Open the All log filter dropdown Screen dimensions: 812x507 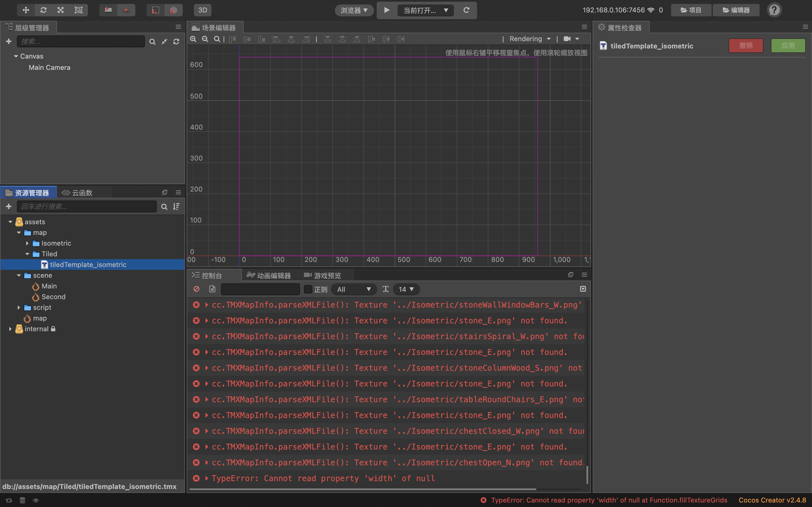354,289
